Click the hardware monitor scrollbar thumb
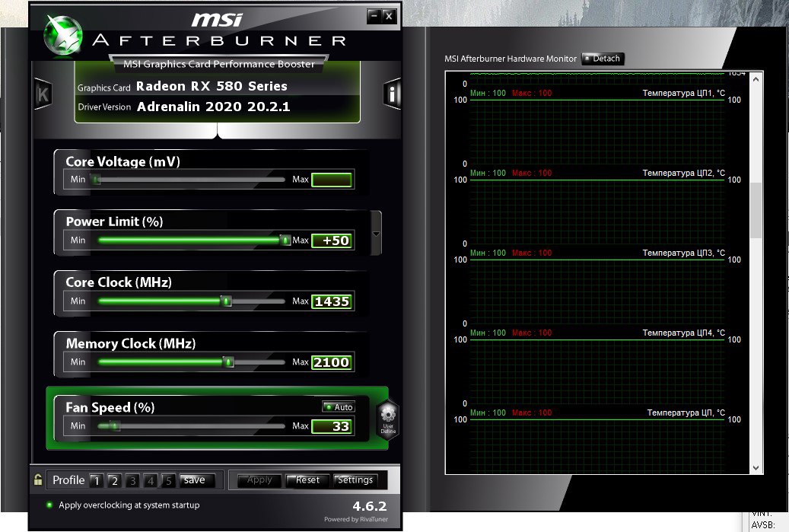This screenshot has width=789, height=532. pyautogui.click(x=756, y=210)
